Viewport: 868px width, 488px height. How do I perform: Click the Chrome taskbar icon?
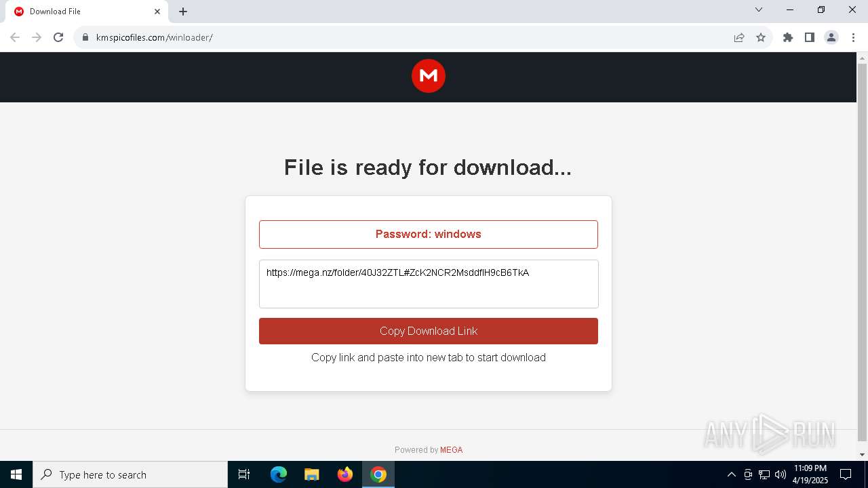click(x=378, y=474)
